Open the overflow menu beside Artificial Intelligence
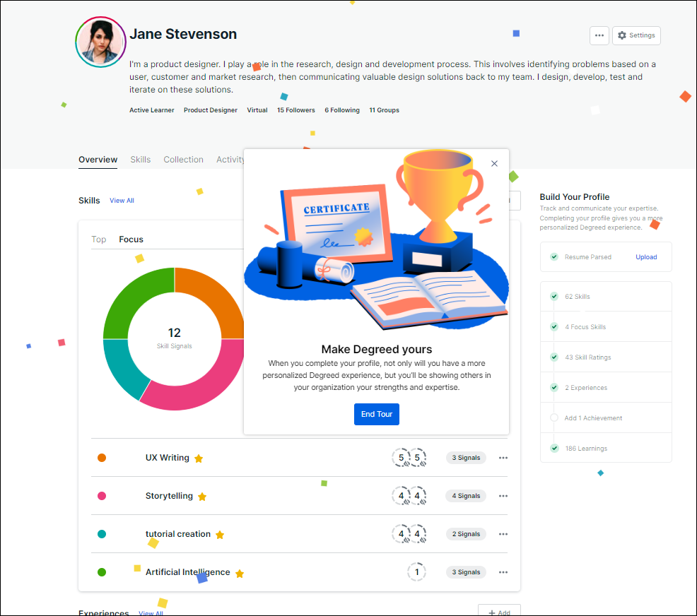 coord(503,572)
